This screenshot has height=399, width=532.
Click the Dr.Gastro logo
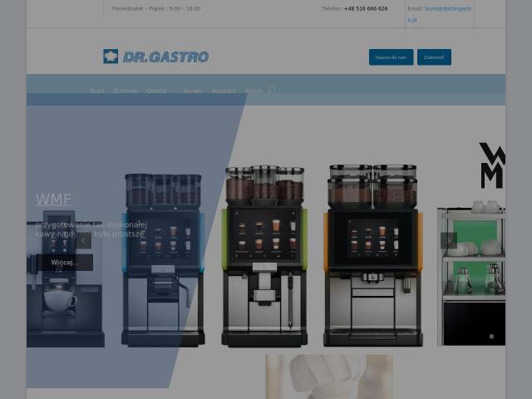[155, 57]
